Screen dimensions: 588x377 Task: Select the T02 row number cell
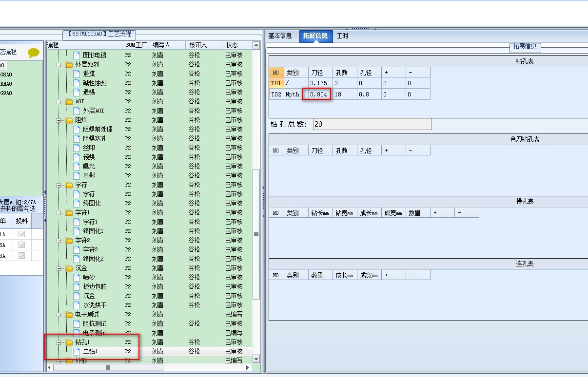pos(276,94)
